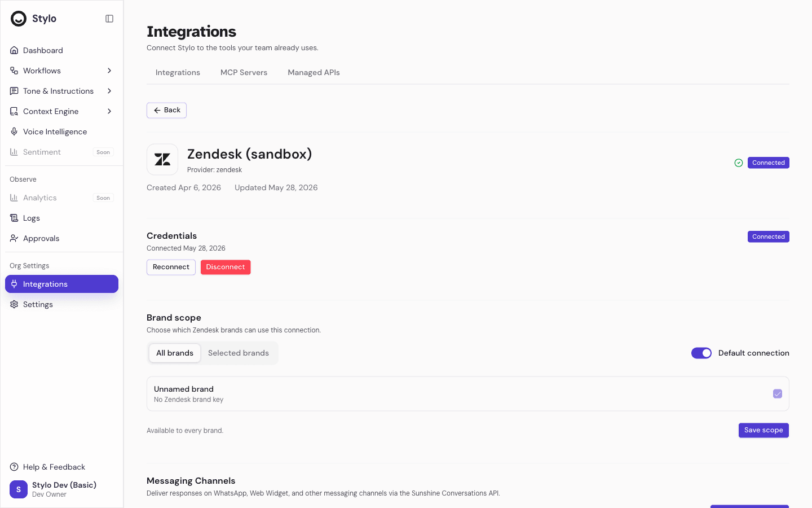
Task: Click the Zendesk logo
Action: coord(162,160)
